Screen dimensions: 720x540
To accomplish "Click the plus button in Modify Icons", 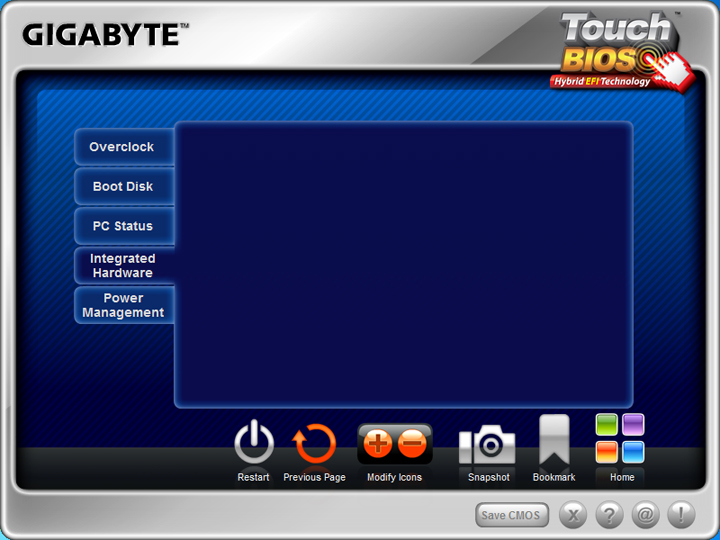I will coord(378,443).
